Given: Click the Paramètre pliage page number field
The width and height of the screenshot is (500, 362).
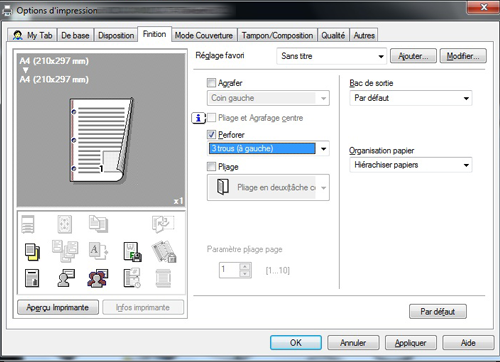Looking at the screenshot, I should [x=230, y=270].
